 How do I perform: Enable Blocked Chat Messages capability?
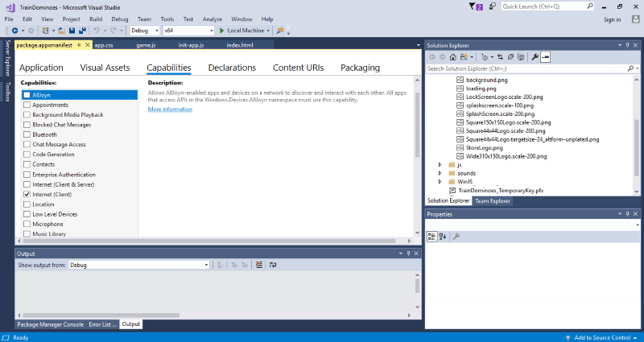click(x=27, y=125)
